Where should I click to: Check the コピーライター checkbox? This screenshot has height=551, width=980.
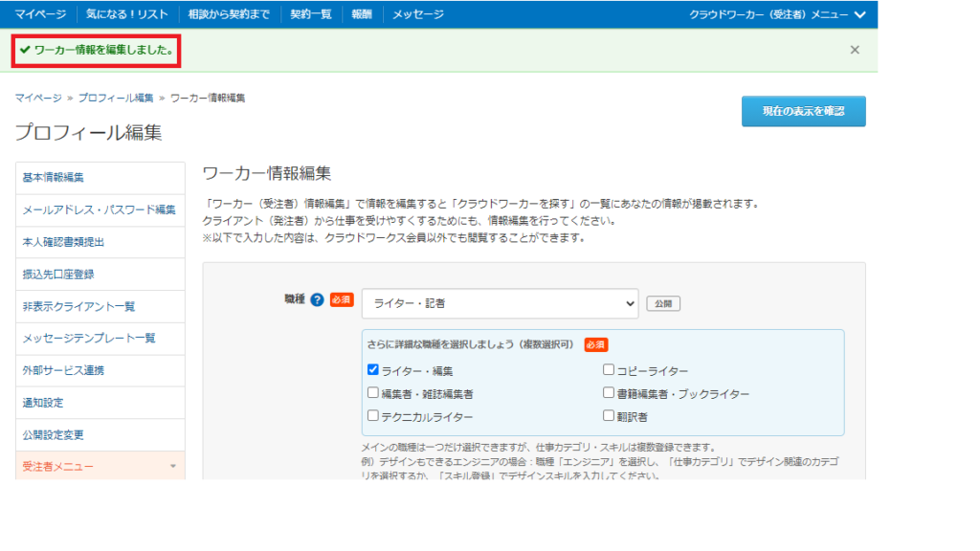point(609,369)
